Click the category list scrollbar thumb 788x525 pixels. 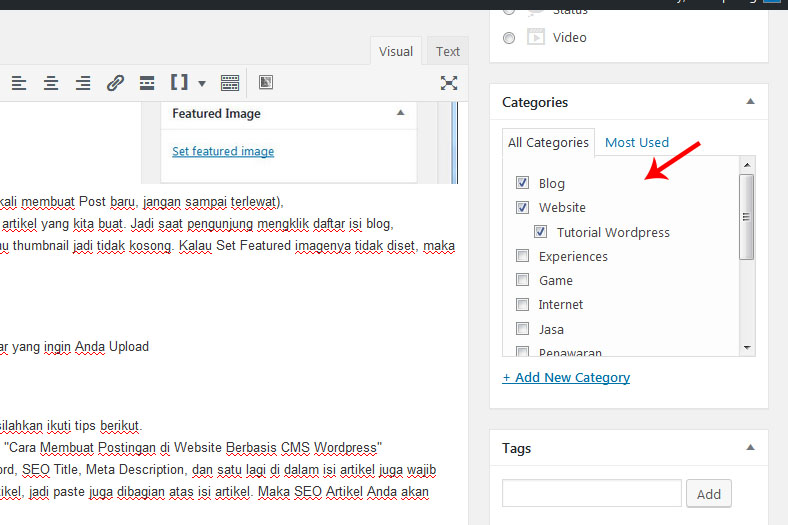pyautogui.click(x=747, y=217)
